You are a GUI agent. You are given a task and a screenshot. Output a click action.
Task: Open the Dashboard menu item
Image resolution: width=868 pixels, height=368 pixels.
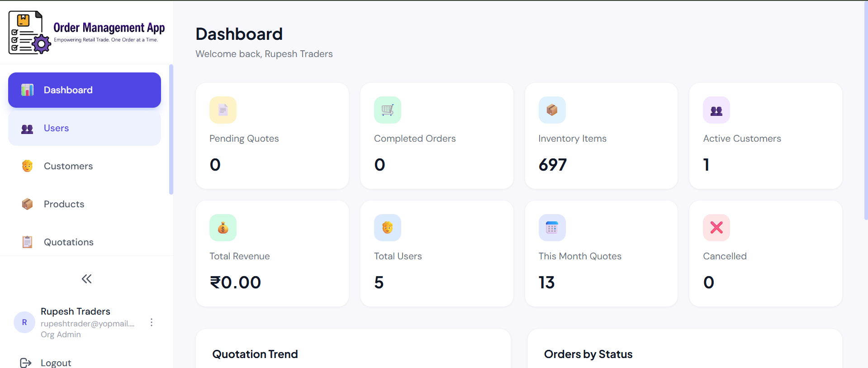point(85,90)
